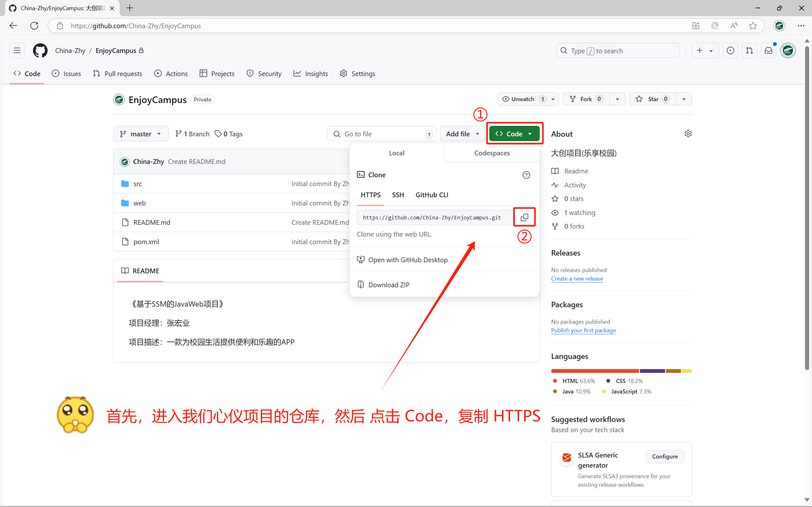812x507 pixels.
Task: Open the user avatar menu in GitHub header
Action: click(x=788, y=51)
